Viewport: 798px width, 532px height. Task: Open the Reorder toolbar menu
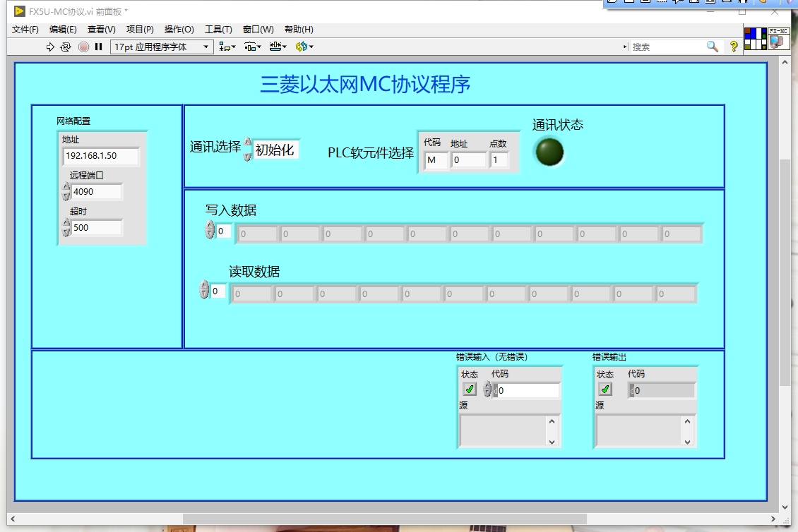tap(304, 47)
